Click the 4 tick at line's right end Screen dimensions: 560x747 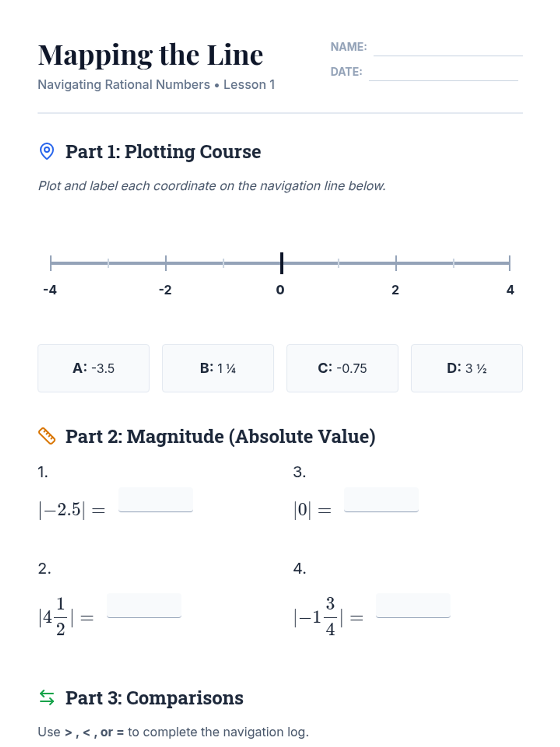click(x=510, y=263)
